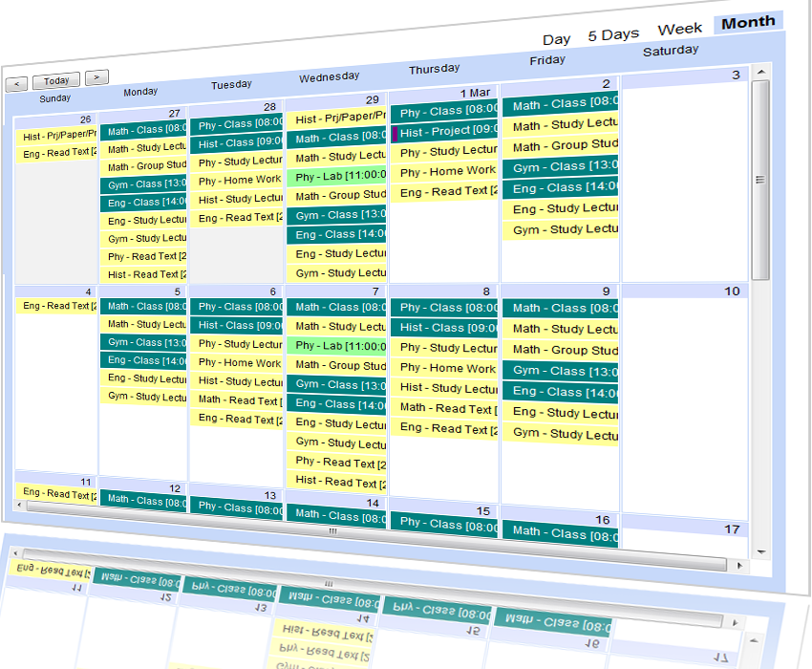Switch to the 5 Days view tab
The image size is (812, 669).
pos(613,34)
